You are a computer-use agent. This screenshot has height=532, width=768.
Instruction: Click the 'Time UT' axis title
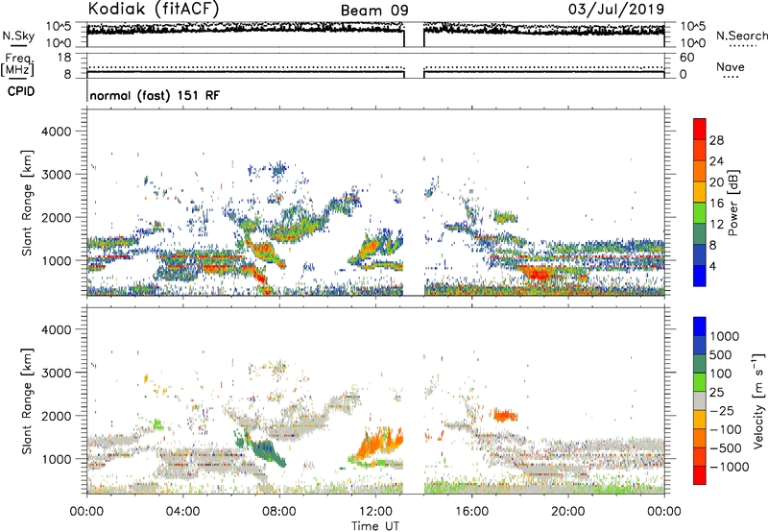click(x=375, y=526)
